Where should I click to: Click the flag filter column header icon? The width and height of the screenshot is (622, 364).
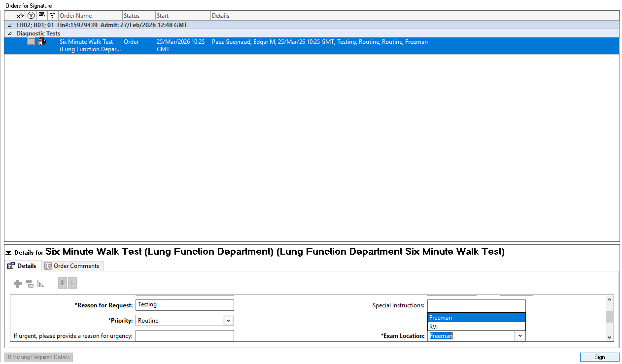point(53,16)
